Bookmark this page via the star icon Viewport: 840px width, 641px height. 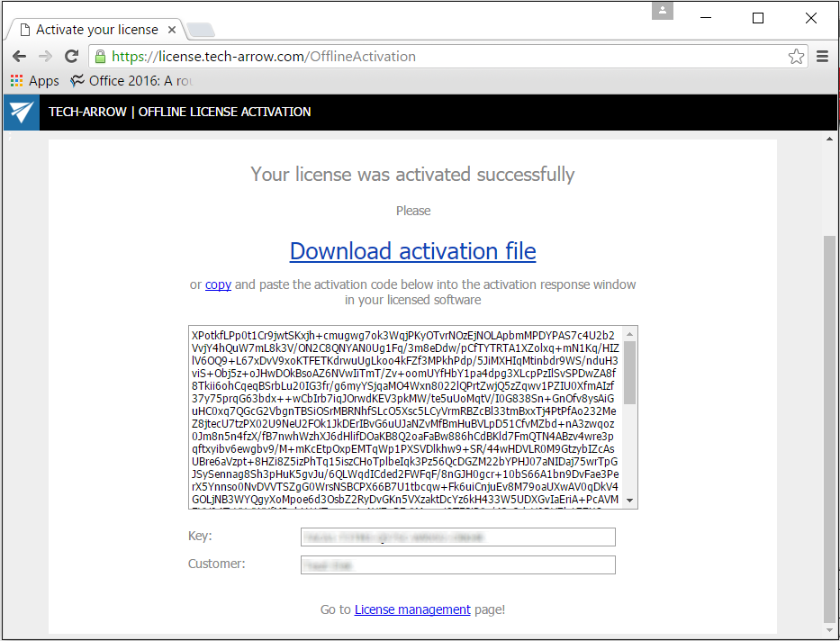796,56
